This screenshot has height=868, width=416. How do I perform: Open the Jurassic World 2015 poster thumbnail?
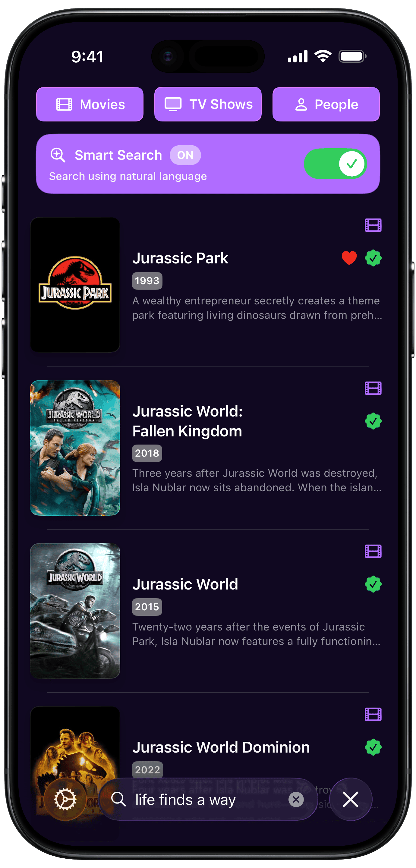coord(75,611)
